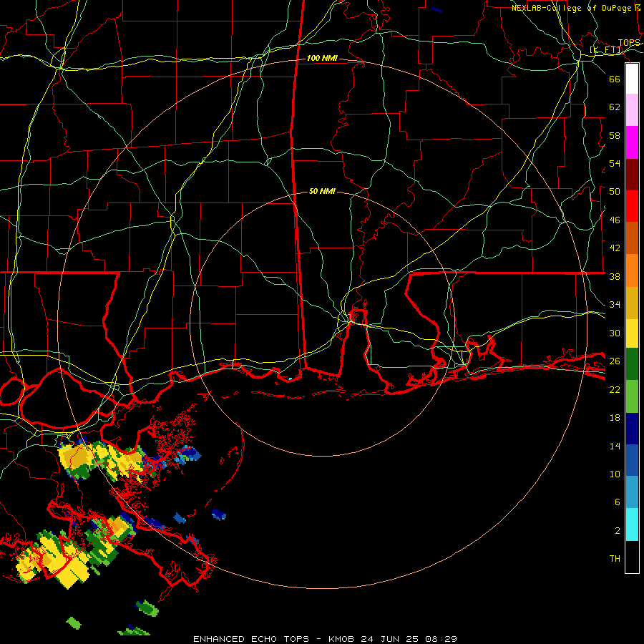
Task: Click the medium blue swatch near 10
Action: pos(632,460)
